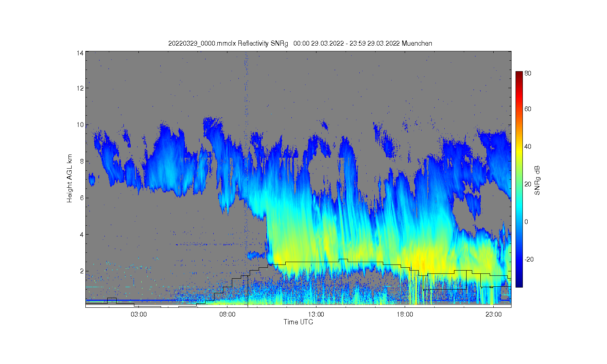
Task: Click the colorbar value 20
Action: [x=528, y=184]
